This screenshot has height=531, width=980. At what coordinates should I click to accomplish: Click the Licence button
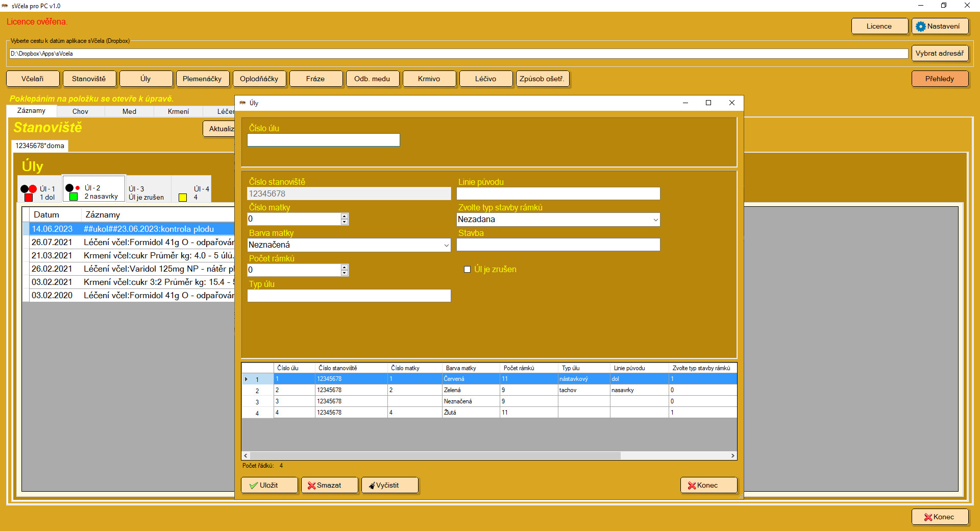pyautogui.click(x=879, y=27)
